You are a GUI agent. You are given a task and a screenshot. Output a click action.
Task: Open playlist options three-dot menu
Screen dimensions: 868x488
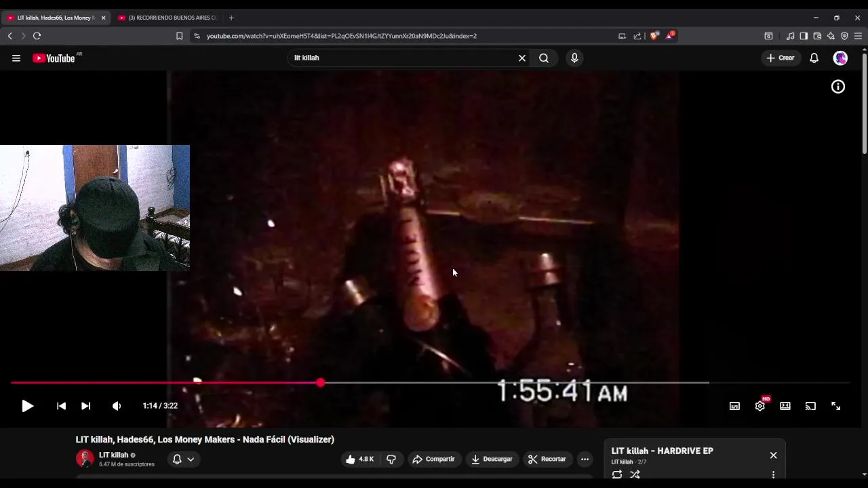773,474
